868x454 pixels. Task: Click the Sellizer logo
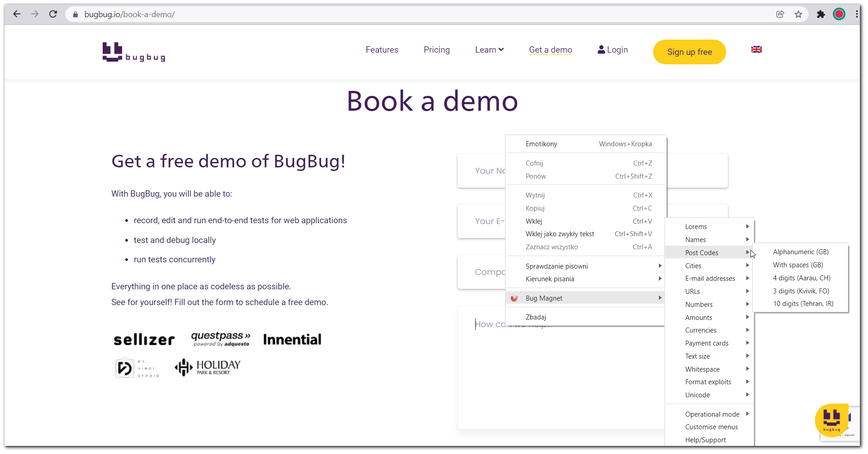(x=144, y=339)
